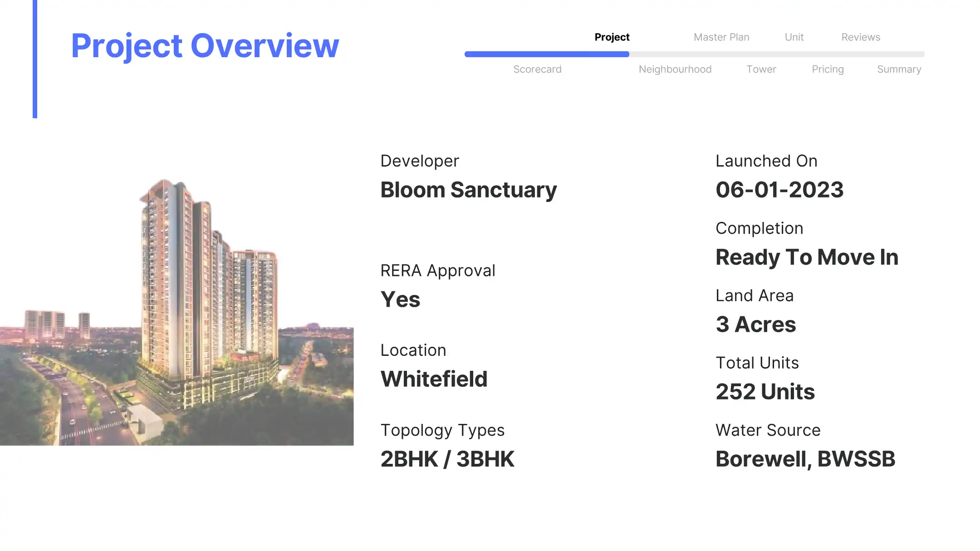Navigate to the Neighbourhood section

[x=675, y=69]
